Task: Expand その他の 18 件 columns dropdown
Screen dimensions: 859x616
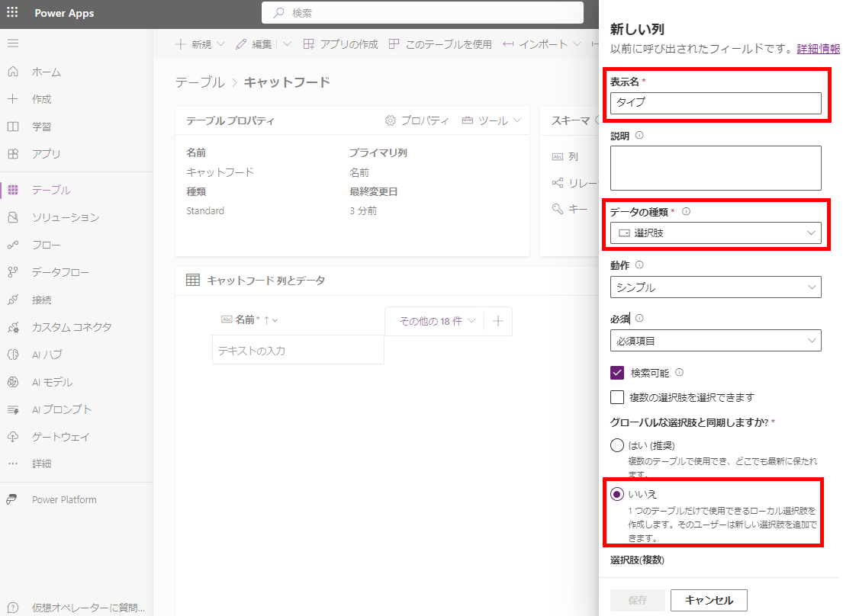Action: 438,321
